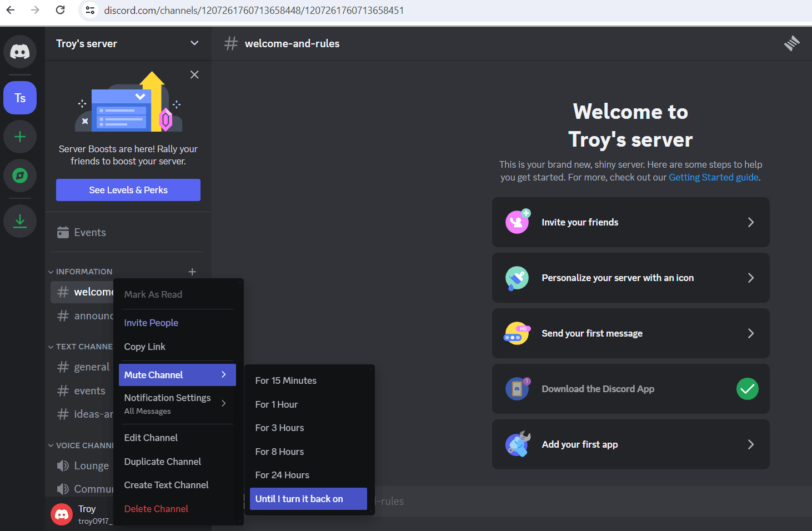
Task: Click the browser address bar URL
Action: 254,10
